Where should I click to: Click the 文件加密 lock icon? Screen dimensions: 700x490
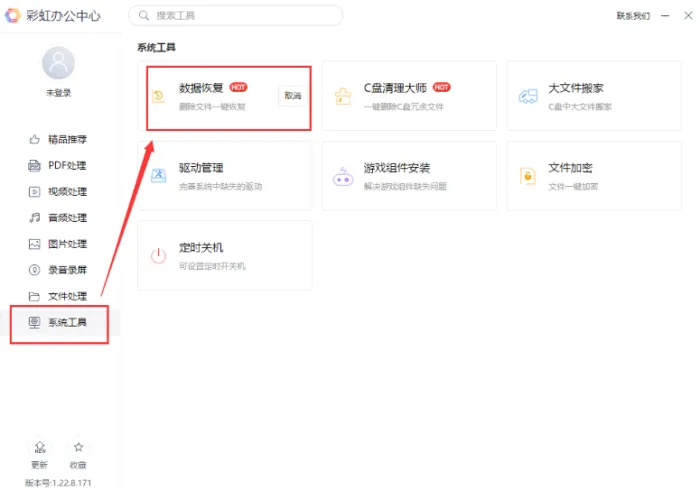pyautogui.click(x=528, y=176)
